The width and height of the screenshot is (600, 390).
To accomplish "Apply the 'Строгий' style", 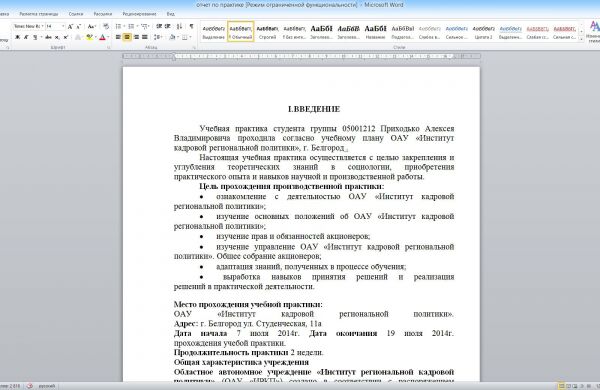I will [267, 32].
